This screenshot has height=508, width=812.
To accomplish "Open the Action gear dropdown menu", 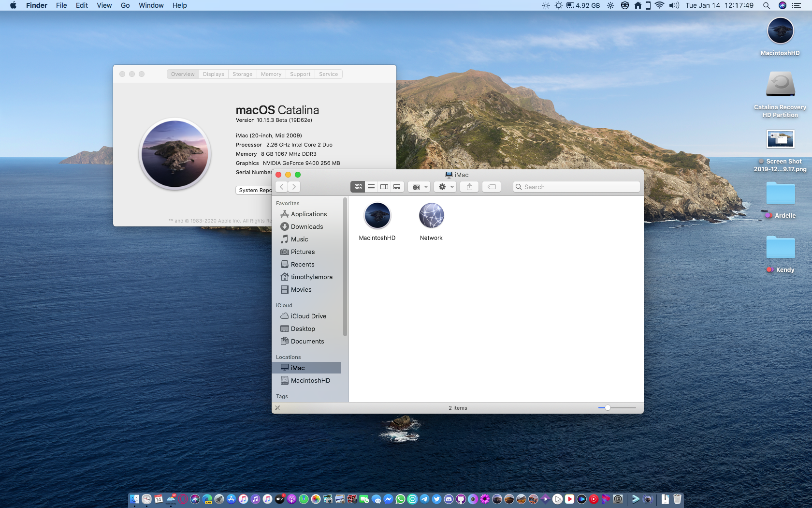I will coord(445,187).
